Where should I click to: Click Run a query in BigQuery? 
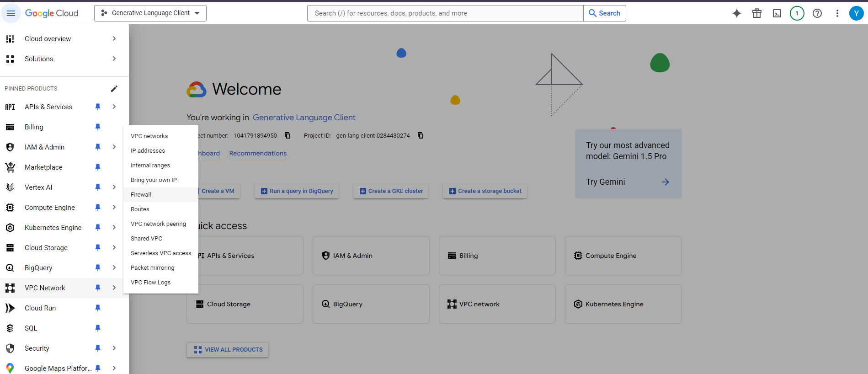pos(297,191)
